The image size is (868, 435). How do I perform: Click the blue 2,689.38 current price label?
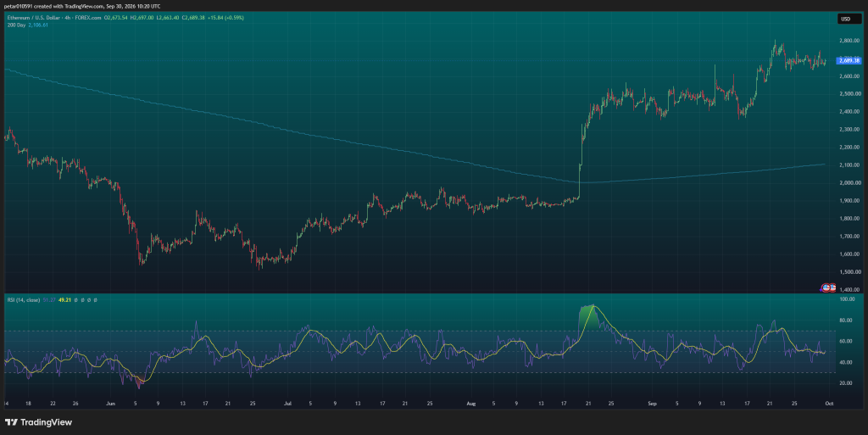point(849,60)
